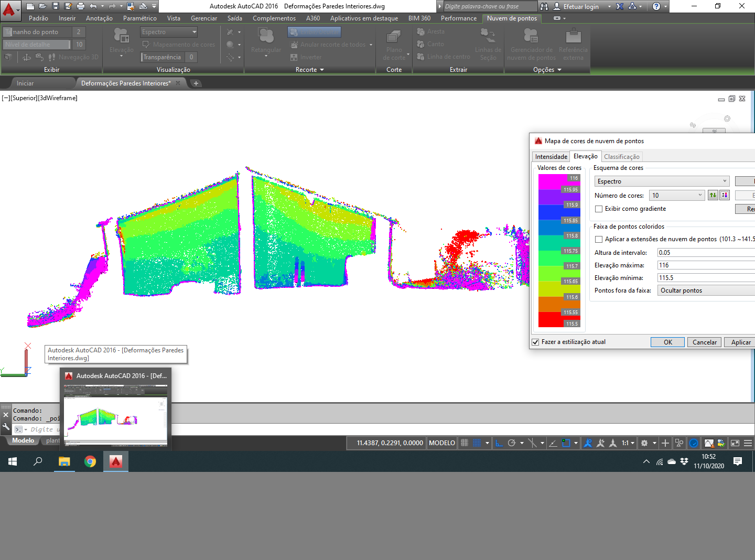Image resolution: width=755 pixels, height=560 pixels.
Task: Check Aplicar a extensões de nuvem de pontos
Action: click(599, 240)
